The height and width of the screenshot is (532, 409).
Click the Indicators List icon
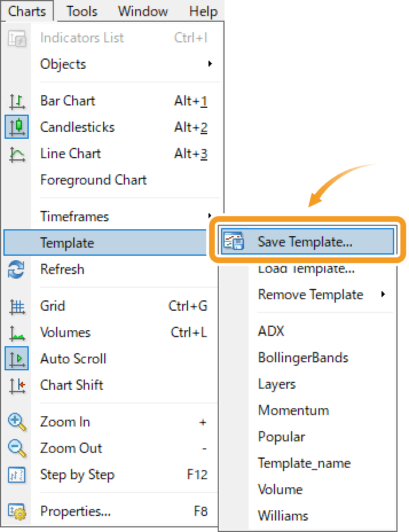[x=17, y=38]
